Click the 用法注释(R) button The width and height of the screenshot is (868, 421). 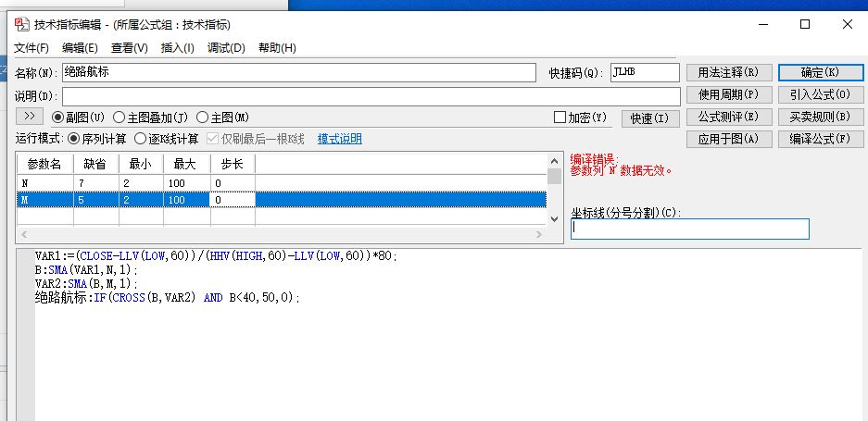pos(729,72)
